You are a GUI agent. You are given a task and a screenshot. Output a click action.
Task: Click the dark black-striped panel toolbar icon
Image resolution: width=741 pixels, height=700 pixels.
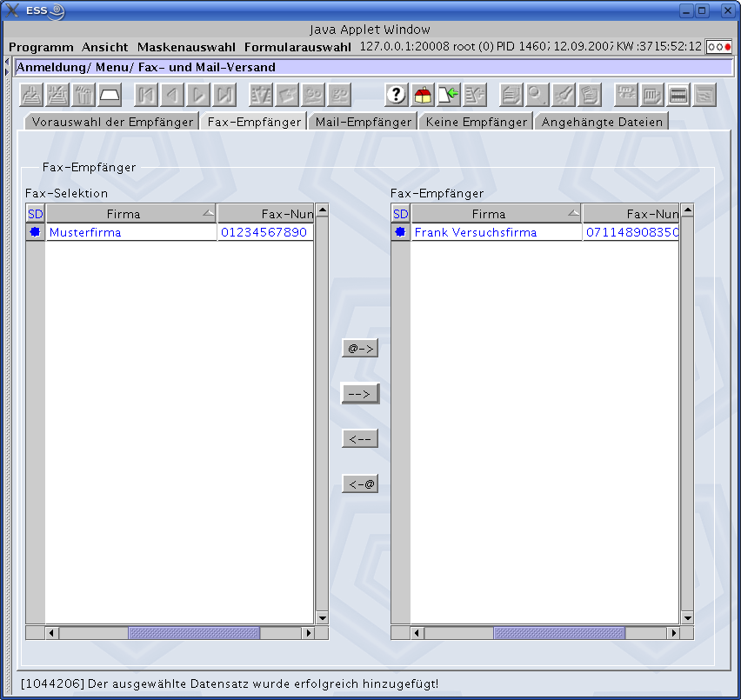(x=678, y=95)
